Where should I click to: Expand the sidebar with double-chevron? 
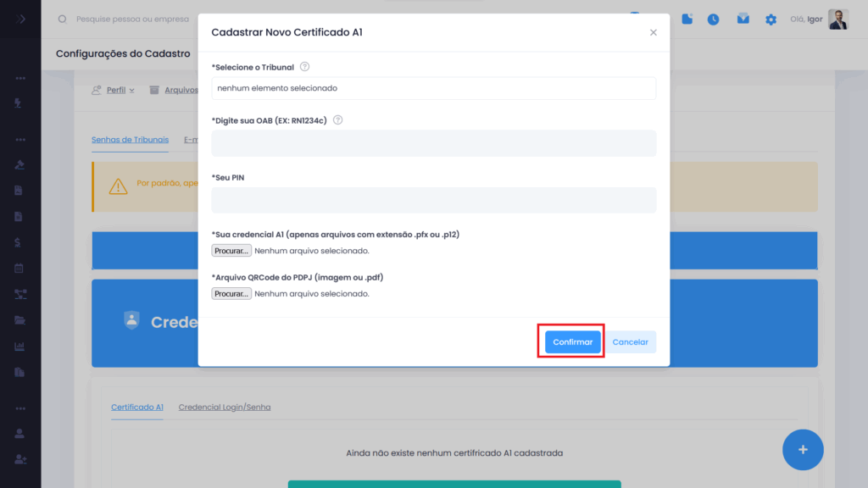(20, 19)
